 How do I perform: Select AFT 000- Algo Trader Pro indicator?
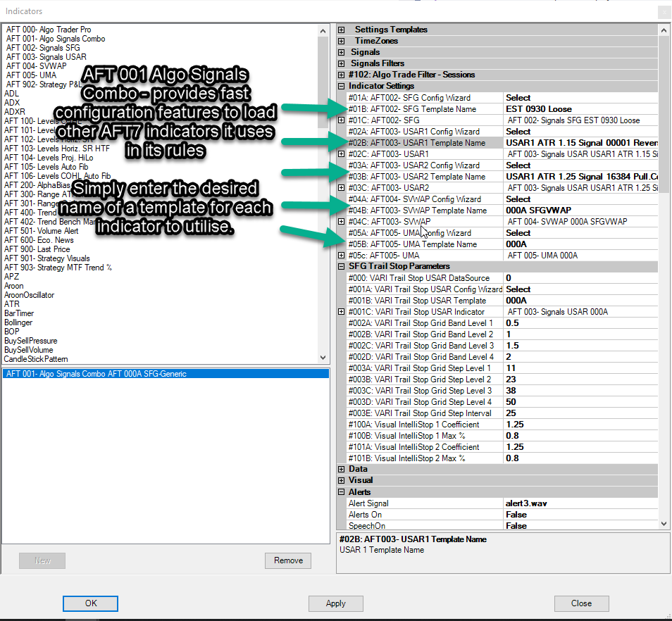[x=49, y=30]
